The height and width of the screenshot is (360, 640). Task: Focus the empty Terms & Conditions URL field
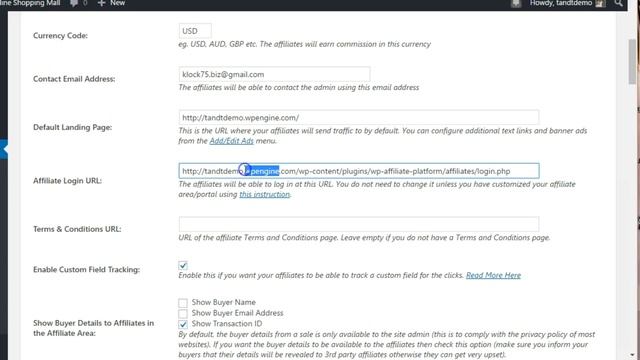(359, 224)
